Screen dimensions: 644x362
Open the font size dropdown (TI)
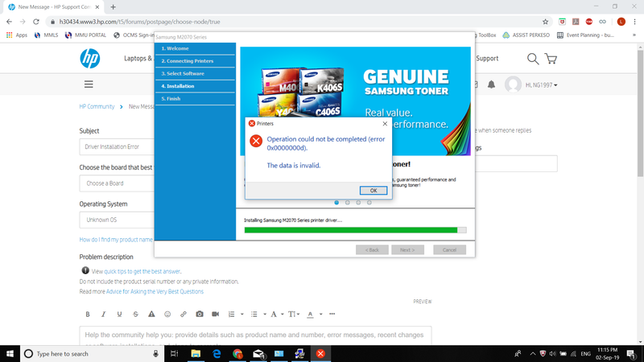294,315
